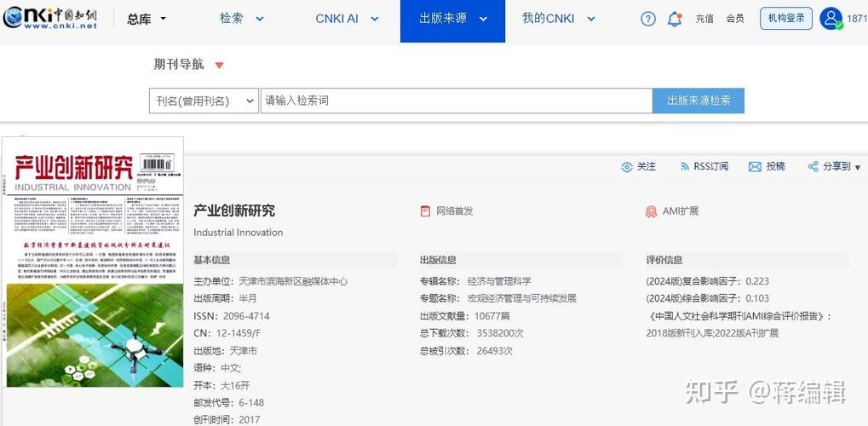Screen dimensions: 868x426
Task: Click the 机构登录 button
Action: [x=786, y=19]
